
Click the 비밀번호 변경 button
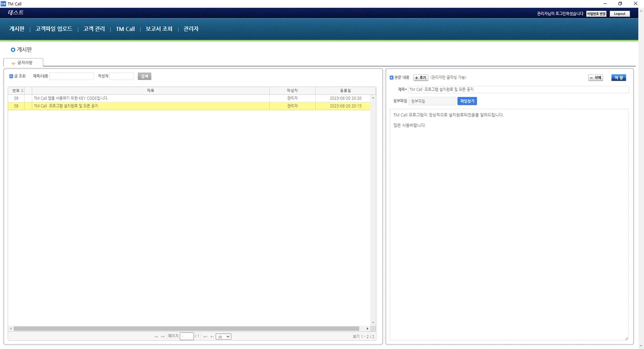[596, 14]
